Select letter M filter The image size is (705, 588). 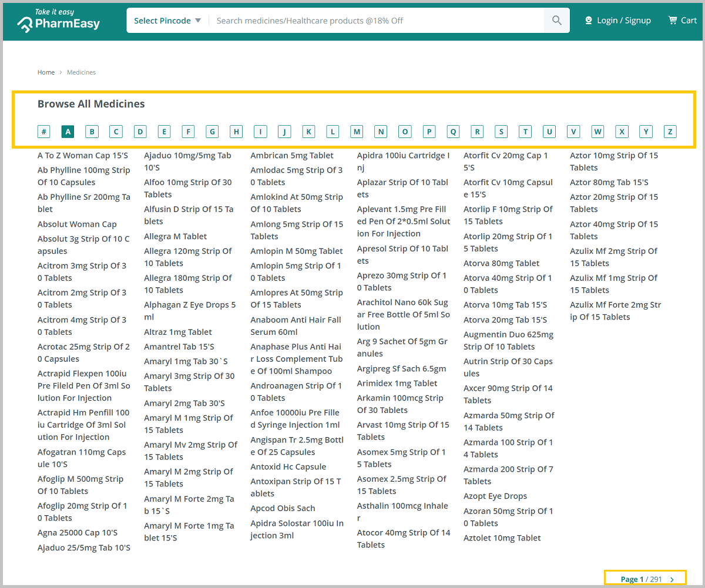(x=357, y=132)
